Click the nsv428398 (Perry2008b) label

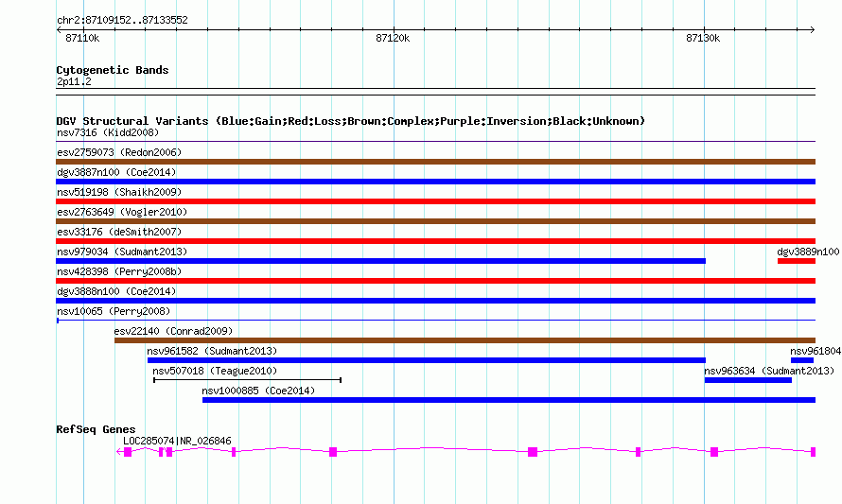[x=119, y=271]
